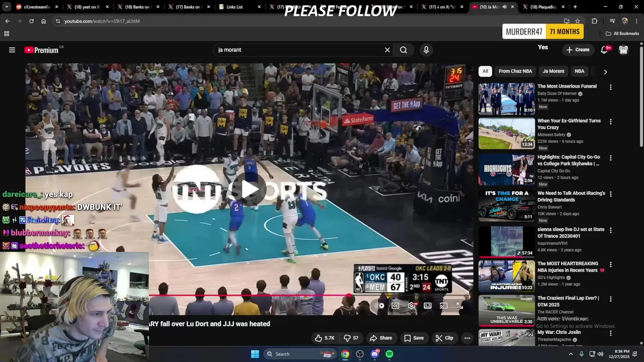Switch to 'r/LivestreamFail' browser tab
This screenshot has height=362, width=644.
(37, 7)
